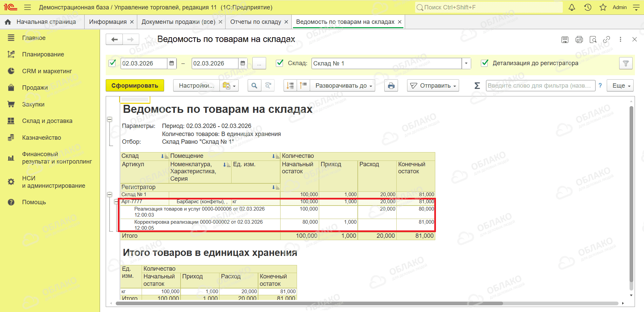Open the Настройки... button
The width and height of the screenshot is (644, 312).
point(196,86)
